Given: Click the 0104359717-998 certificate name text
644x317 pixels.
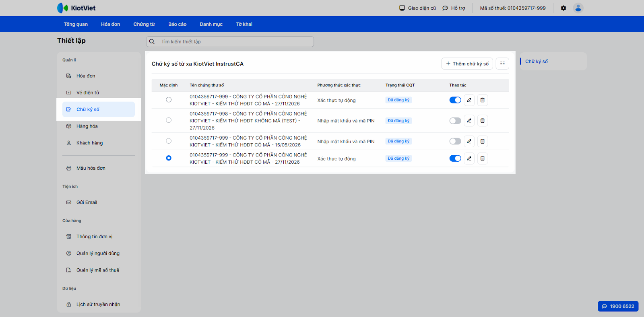Looking at the screenshot, I should tap(248, 121).
